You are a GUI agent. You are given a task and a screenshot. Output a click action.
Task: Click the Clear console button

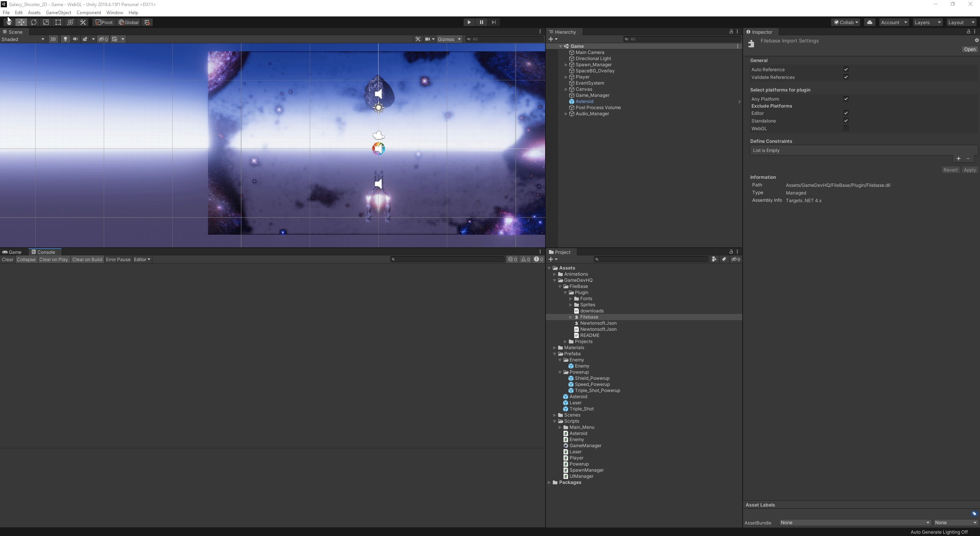(x=8, y=259)
